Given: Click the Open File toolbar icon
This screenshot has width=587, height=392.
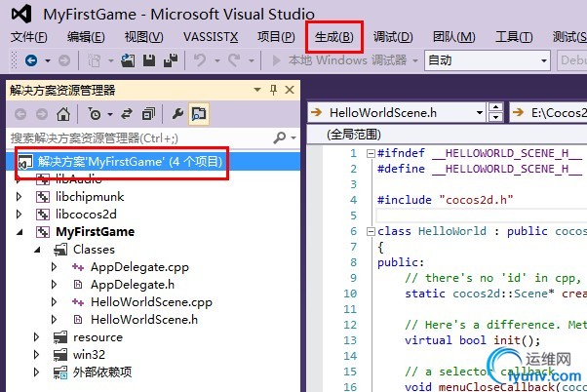Looking at the screenshot, I should tap(128, 60).
